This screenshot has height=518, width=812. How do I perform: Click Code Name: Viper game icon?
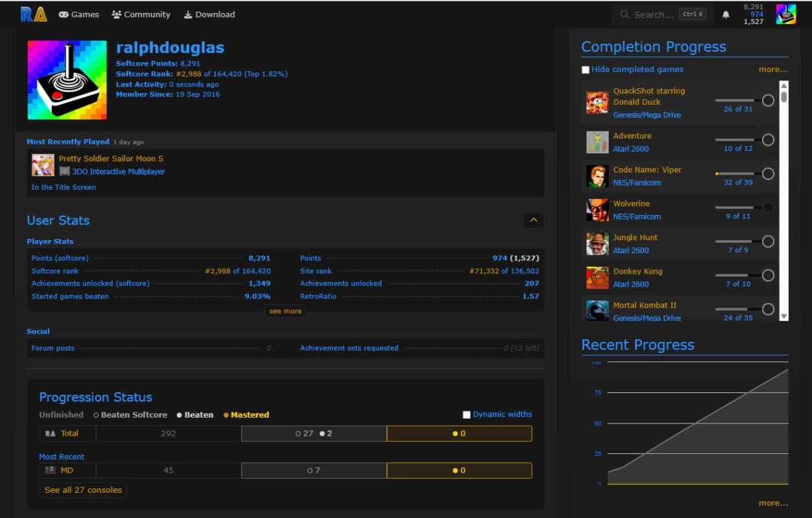(x=597, y=176)
